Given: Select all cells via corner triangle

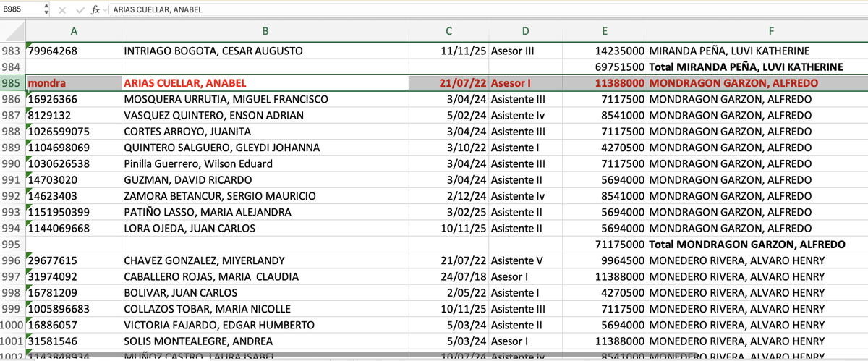Looking at the screenshot, I should tap(12, 31).
